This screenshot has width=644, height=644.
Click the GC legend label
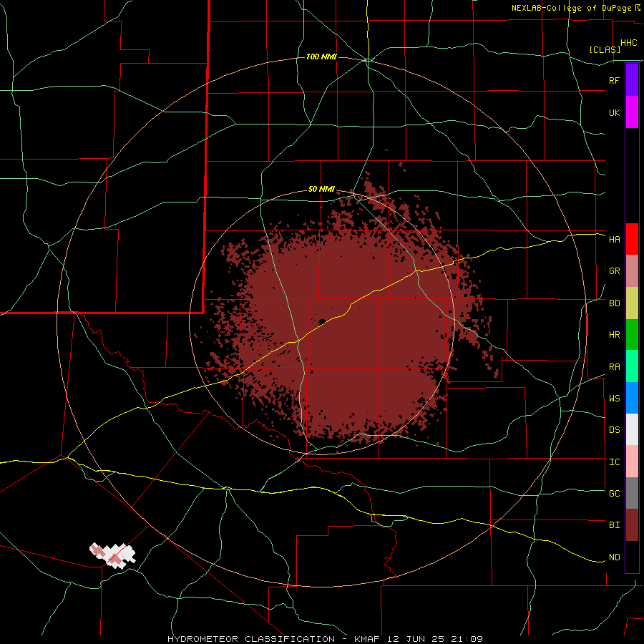pos(614,494)
